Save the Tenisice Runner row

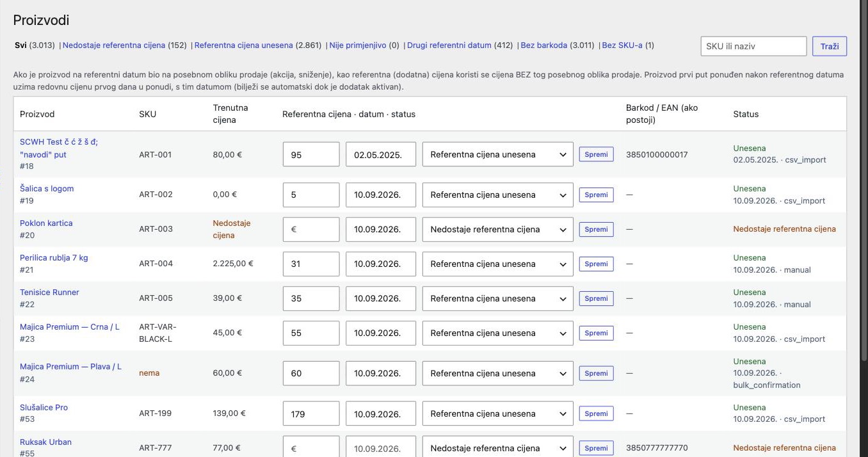tap(596, 298)
